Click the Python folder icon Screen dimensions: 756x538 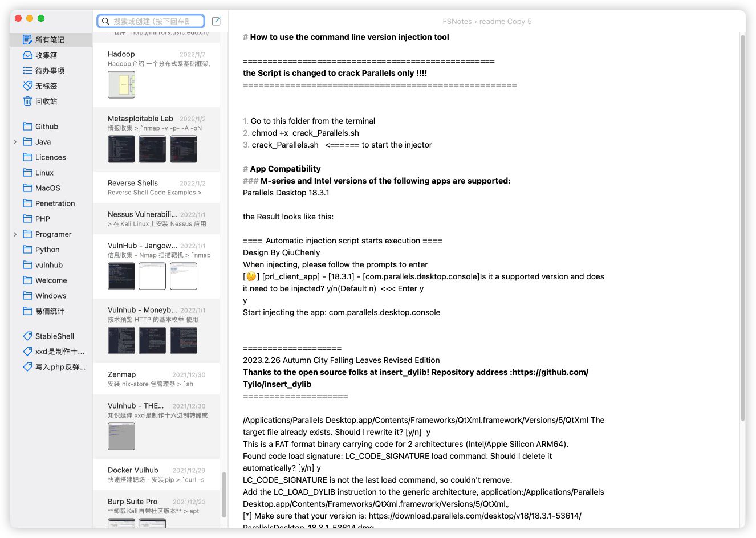(27, 250)
